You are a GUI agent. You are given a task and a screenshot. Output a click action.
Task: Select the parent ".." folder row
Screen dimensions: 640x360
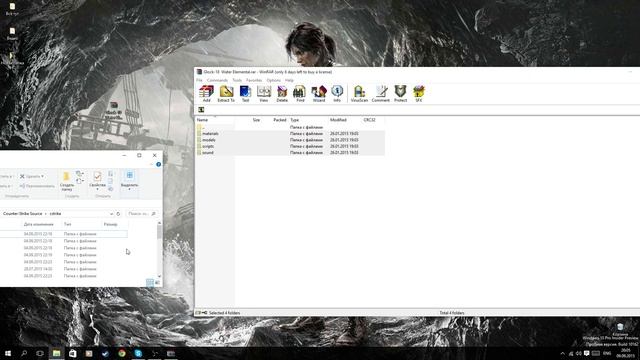tap(290, 127)
